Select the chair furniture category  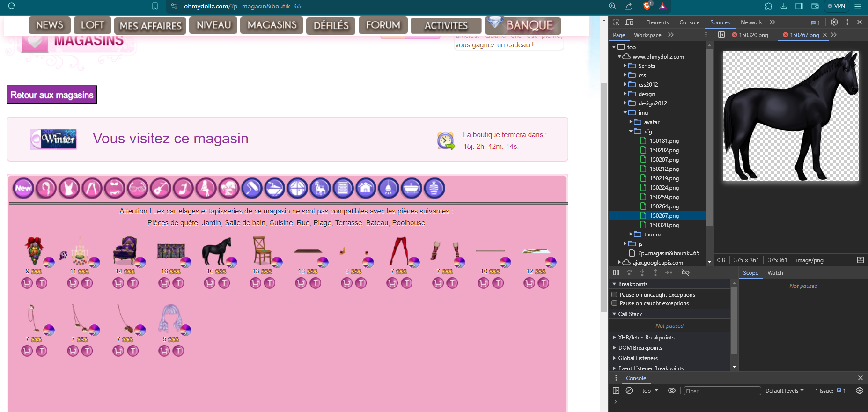[320, 188]
